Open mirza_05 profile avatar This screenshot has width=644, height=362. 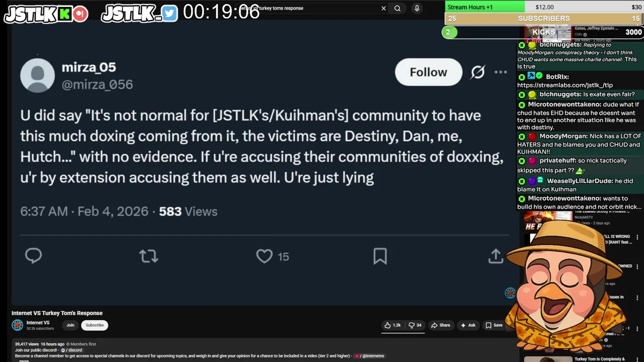coord(38,75)
